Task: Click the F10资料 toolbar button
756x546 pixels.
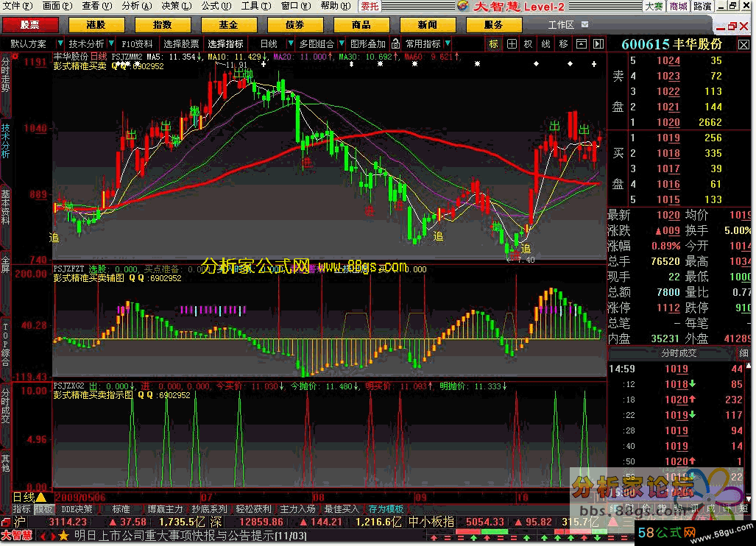Action: 137,44
